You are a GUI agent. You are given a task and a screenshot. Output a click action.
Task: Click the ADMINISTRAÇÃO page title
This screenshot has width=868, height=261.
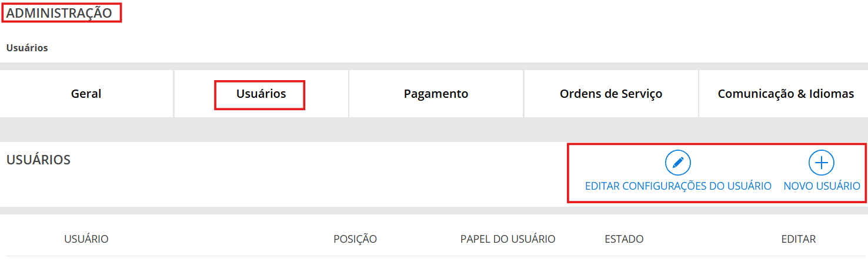[59, 13]
